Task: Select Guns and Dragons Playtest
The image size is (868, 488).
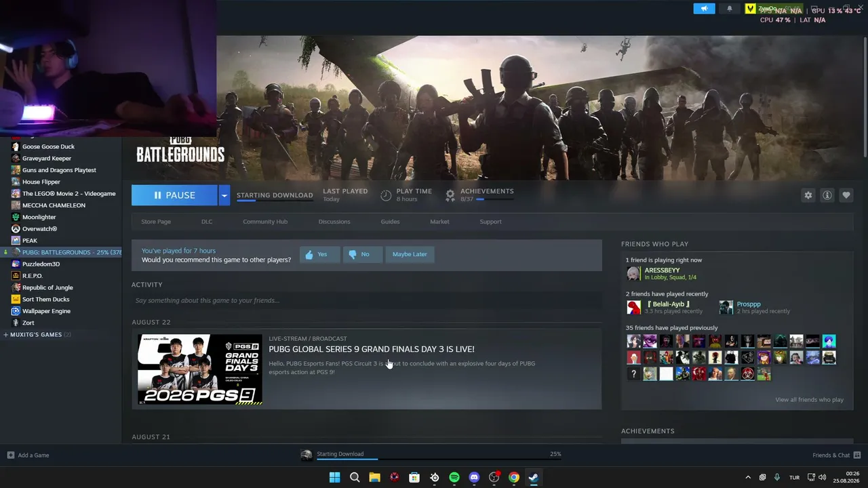Action: [x=59, y=170]
